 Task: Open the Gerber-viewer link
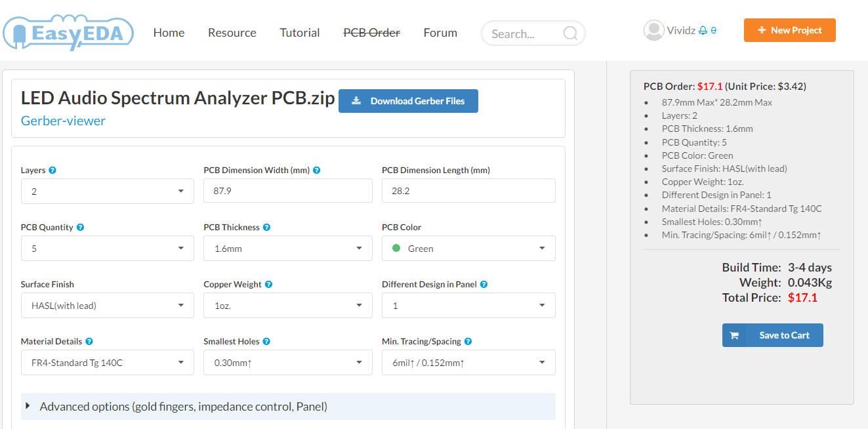(63, 121)
